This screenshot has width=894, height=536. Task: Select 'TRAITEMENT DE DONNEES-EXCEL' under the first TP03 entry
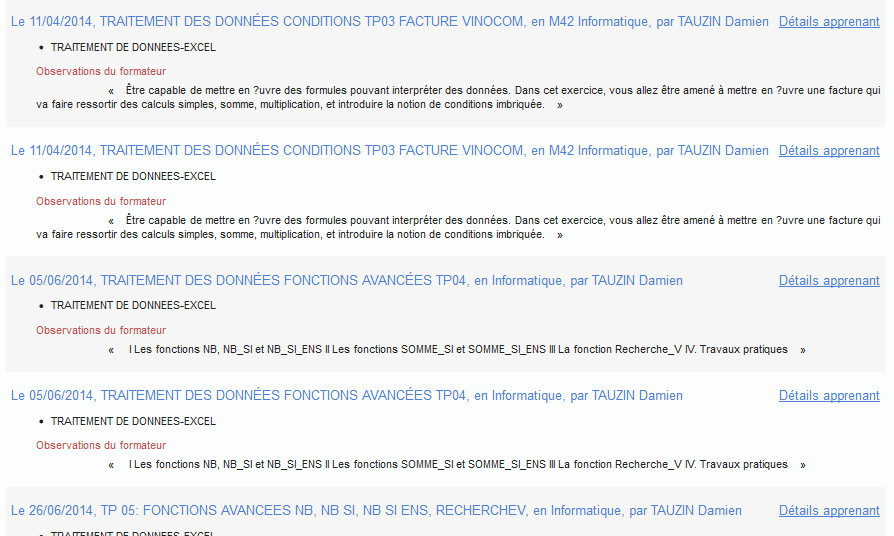(x=133, y=47)
